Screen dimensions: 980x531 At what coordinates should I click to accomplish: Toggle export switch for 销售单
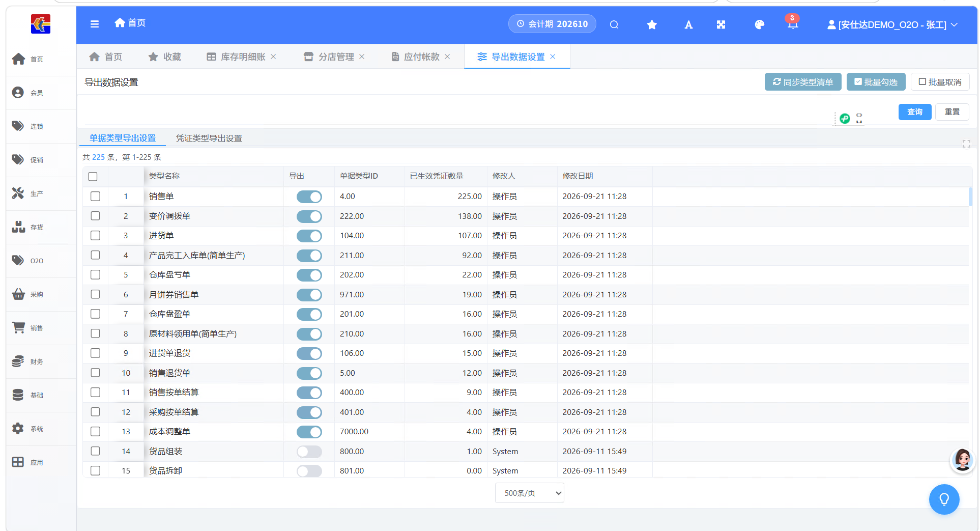pos(309,197)
